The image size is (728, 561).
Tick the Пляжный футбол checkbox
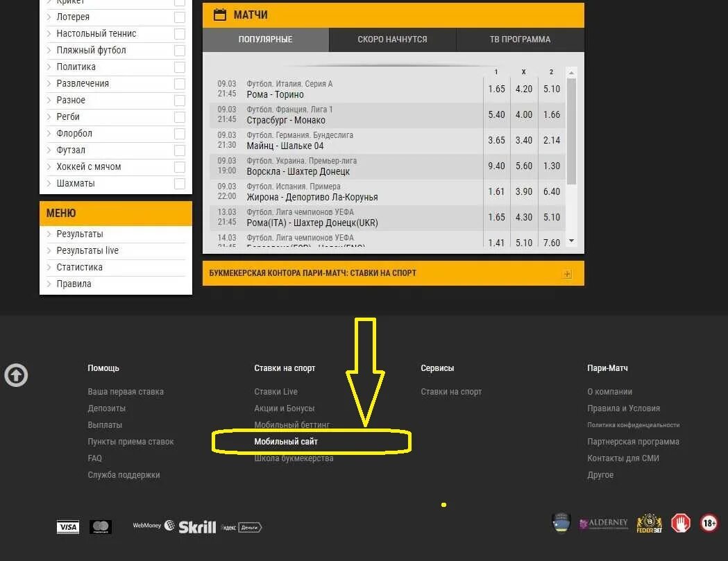pyautogui.click(x=180, y=51)
